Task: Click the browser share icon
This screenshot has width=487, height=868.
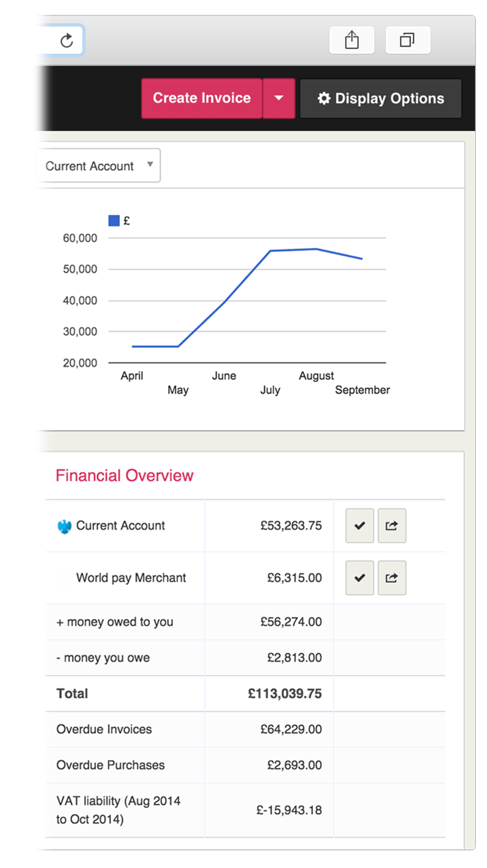Action: pos(352,40)
